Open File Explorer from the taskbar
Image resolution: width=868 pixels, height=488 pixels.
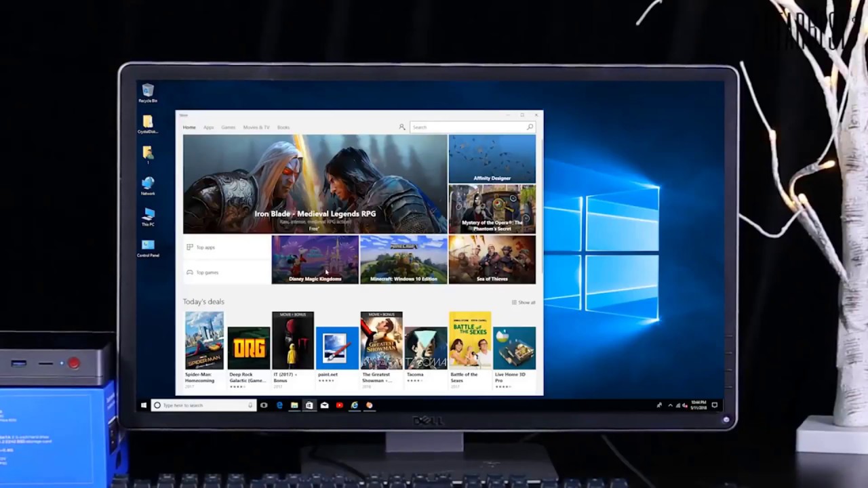pos(294,405)
